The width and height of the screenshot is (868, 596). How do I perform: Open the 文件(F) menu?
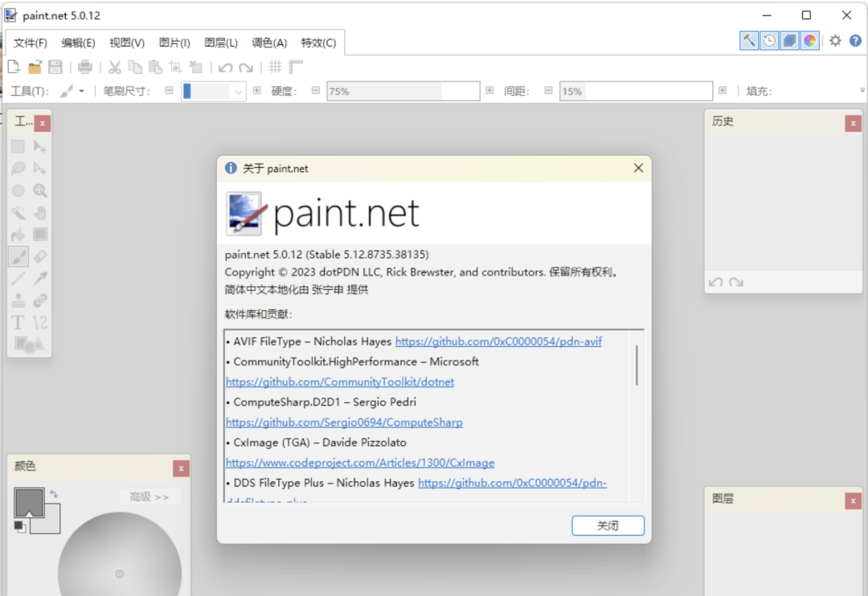pos(31,43)
